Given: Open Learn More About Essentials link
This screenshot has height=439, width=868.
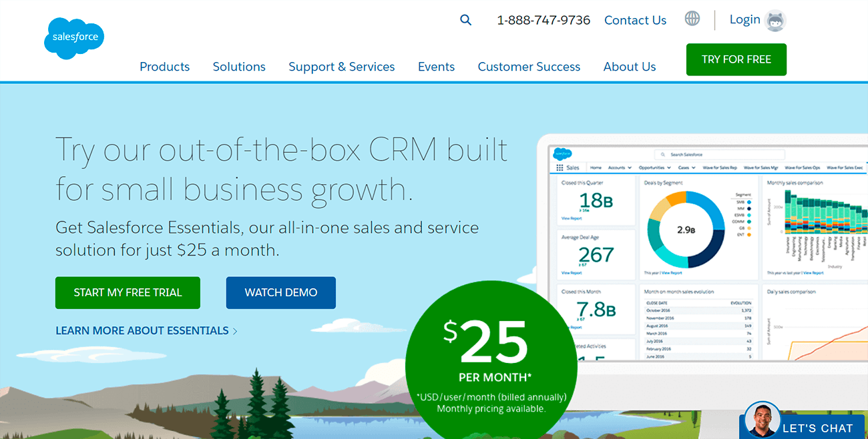Looking at the screenshot, I should click(142, 331).
